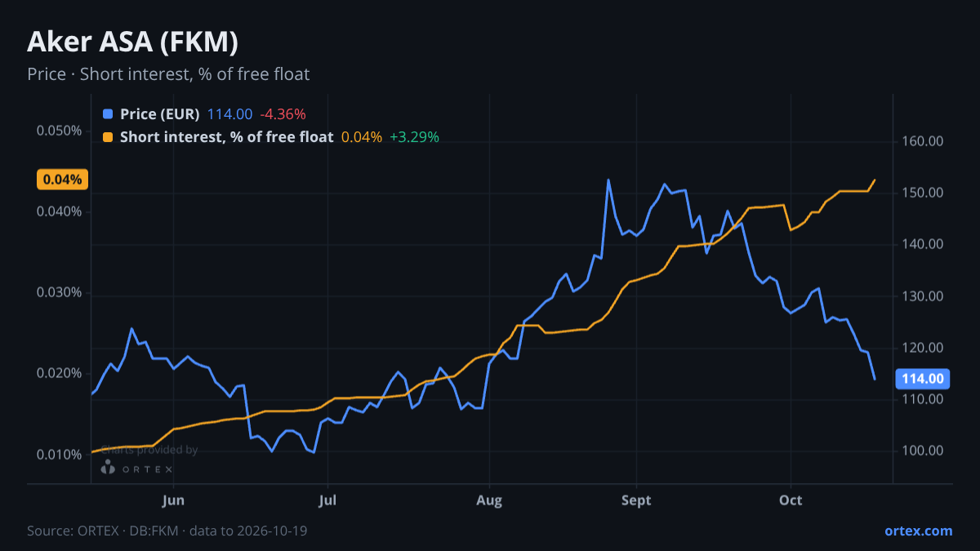Click the 140.00 right price axis label
The height and width of the screenshot is (551, 980).
924,244
